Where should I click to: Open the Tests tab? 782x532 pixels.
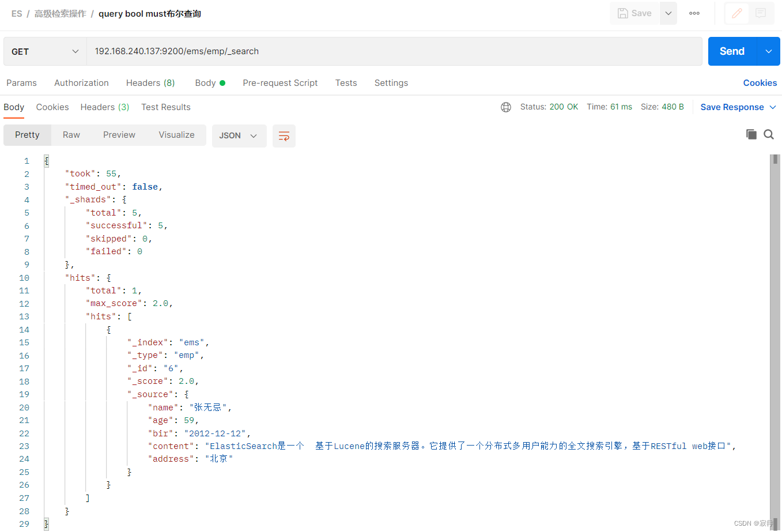click(x=346, y=83)
